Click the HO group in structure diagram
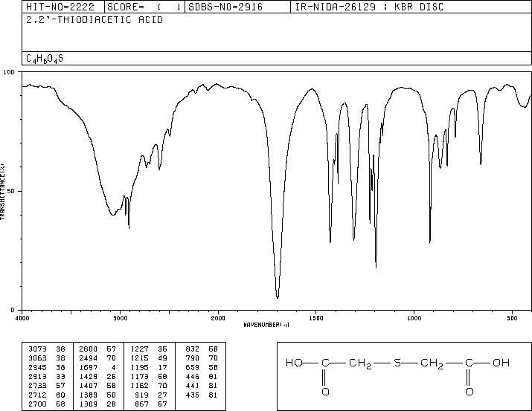This screenshot has width=532, height=411. (x=294, y=363)
